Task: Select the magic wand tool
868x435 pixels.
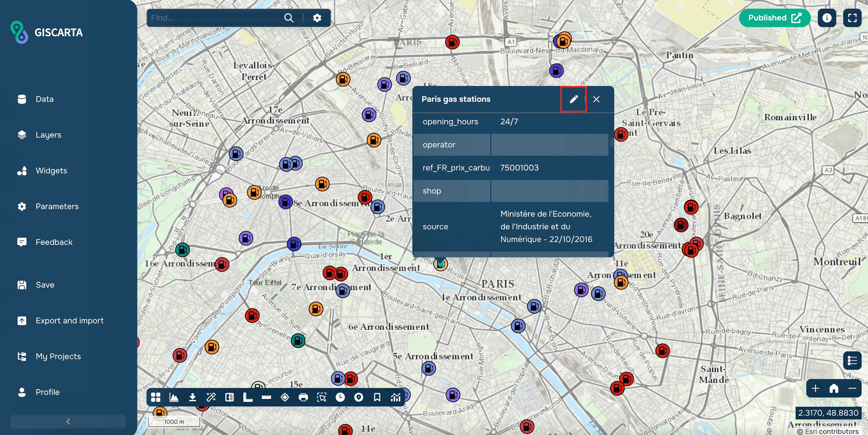Action: 211,397
